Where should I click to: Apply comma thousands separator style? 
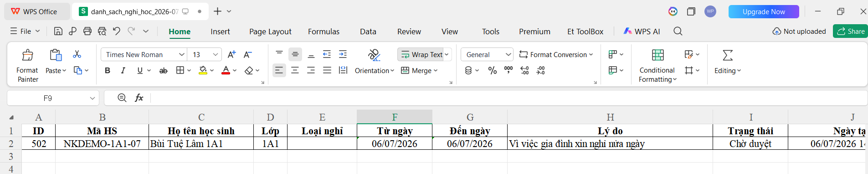click(508, 69)
